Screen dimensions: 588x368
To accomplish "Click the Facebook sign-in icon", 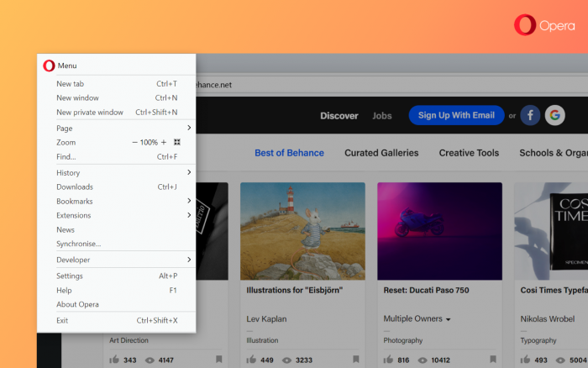I will (530, 115).
